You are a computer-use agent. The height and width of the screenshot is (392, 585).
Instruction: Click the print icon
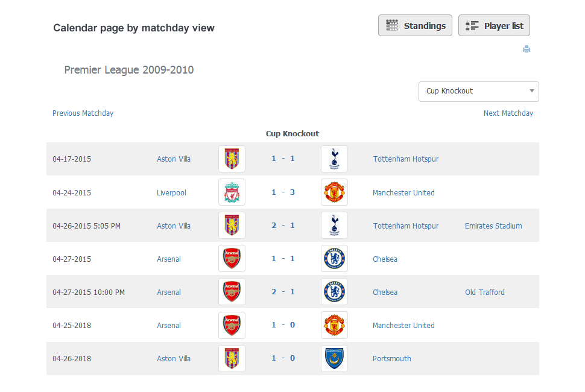coord(526,49)
